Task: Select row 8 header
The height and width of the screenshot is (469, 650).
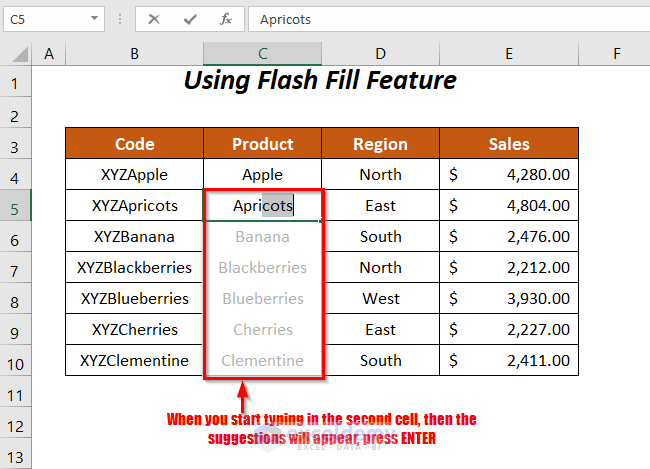Action: [15, 299]
